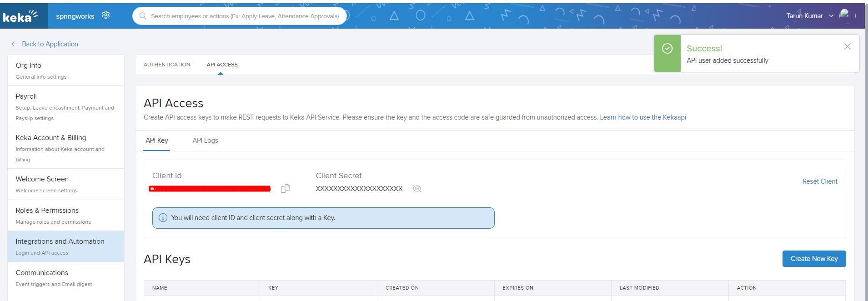
Task: Go to Payroll settings section
Action: 26,96
